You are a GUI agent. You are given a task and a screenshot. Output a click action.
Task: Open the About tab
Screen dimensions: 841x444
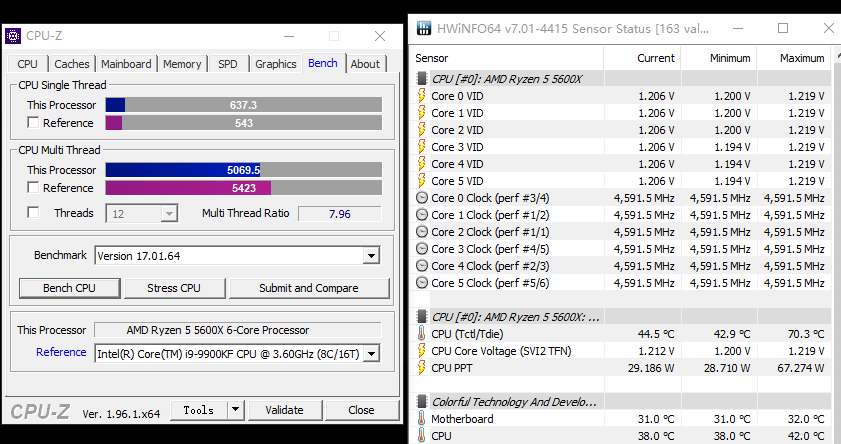(x=365, y=64)
